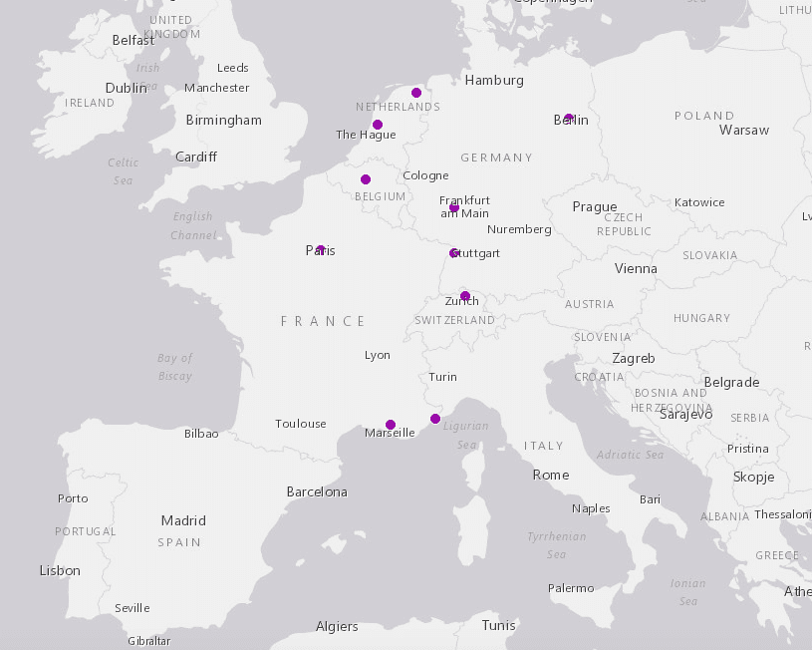Select the AUSTRIA country label
812x650 pixels.
pos(589,304)
